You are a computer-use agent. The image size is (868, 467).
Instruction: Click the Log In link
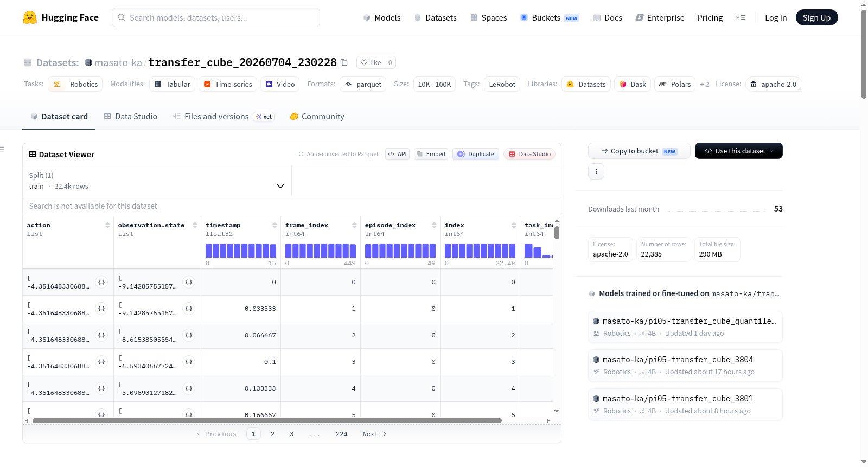coord(776,17)
